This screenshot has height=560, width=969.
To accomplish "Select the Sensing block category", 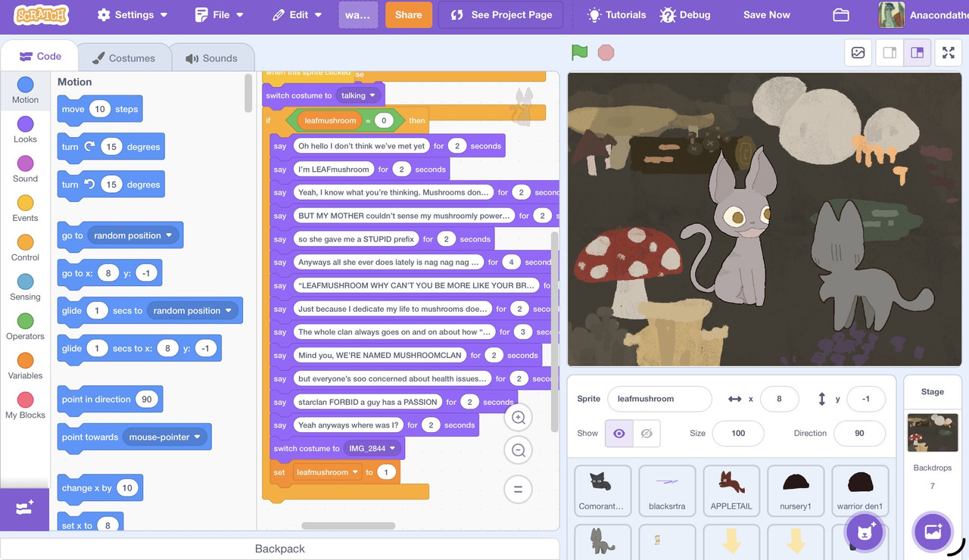I will (x=25, y=288).
